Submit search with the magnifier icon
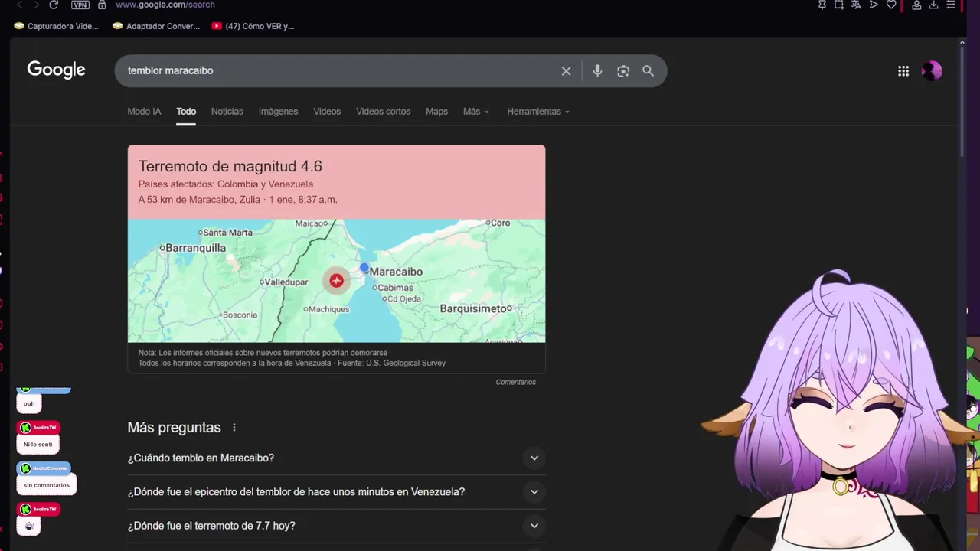 [648, 71]
